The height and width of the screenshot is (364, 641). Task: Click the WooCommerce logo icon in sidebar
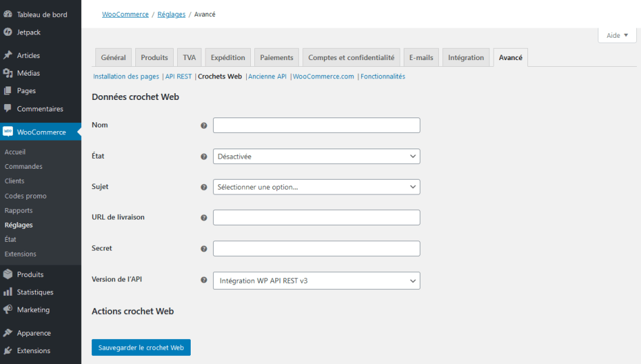pos(8,132)
